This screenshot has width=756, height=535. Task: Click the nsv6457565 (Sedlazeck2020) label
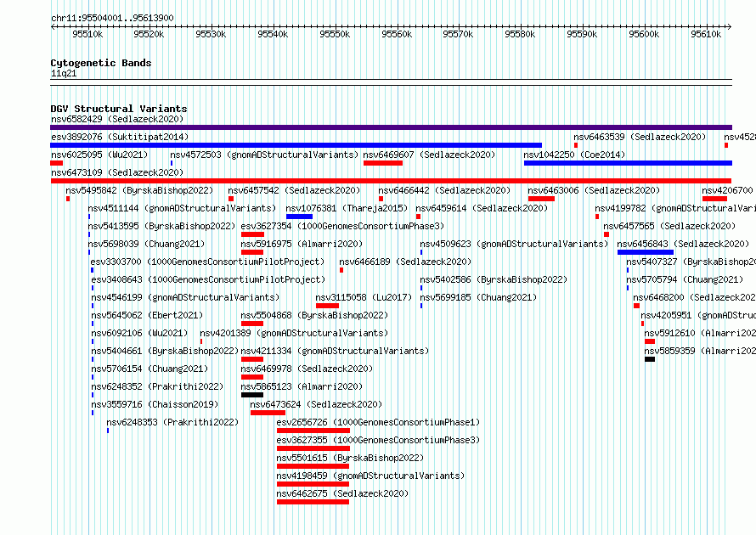coord(669,226)
